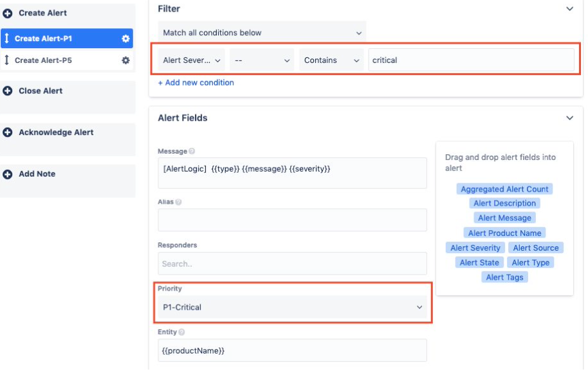
Task: Open the Contains operator dropdown
Action: pos(331,60)
